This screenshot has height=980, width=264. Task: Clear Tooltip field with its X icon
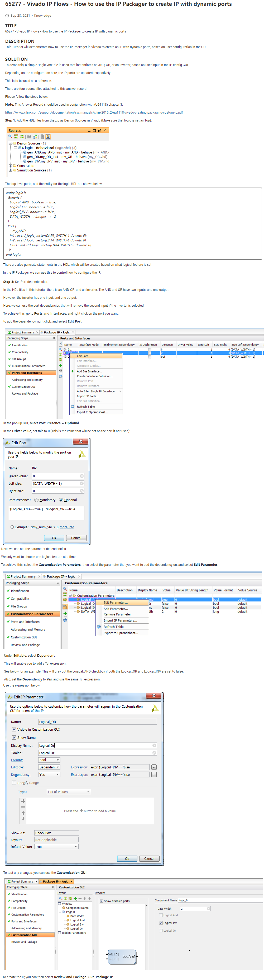(154, 753)
